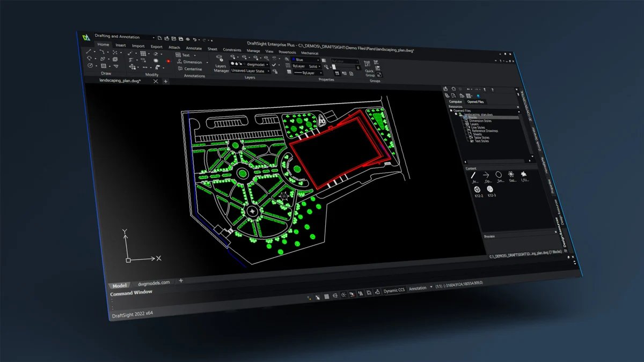Switch to the dwgmodels.com sheet tab
Image resolution: width=644 pixels, height=362 pixels.
tap(153, 283)
